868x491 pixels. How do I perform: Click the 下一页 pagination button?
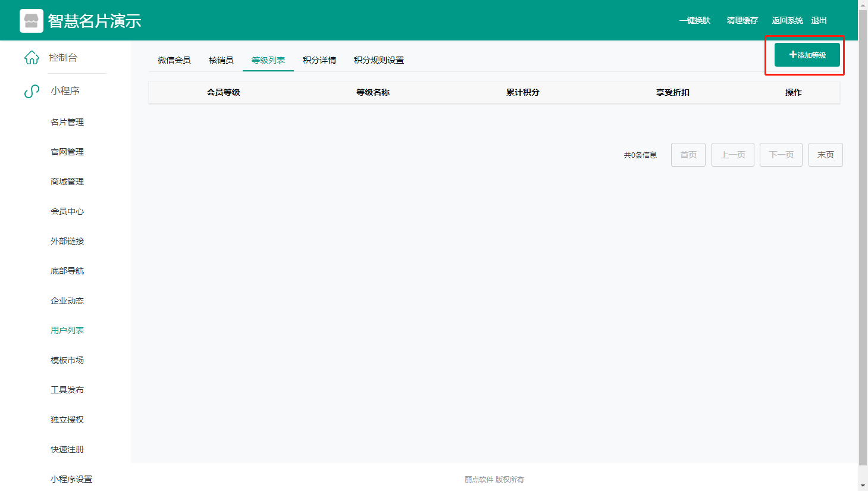781,155
